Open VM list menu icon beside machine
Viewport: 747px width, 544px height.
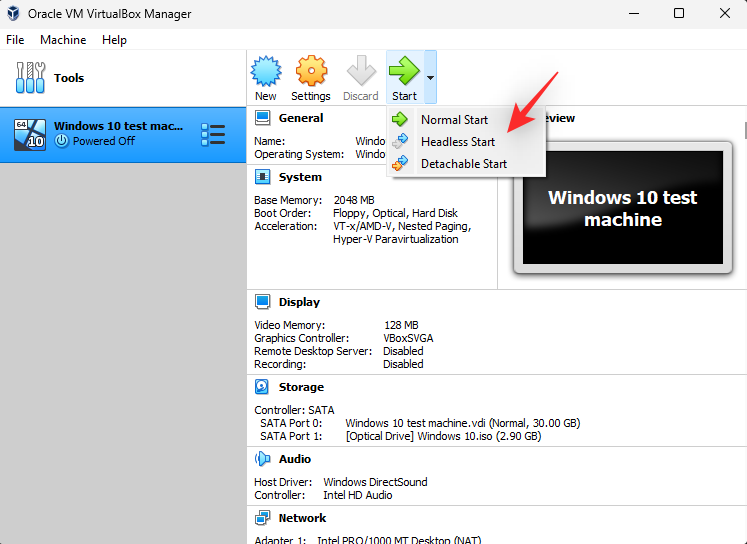coord(213,134)
